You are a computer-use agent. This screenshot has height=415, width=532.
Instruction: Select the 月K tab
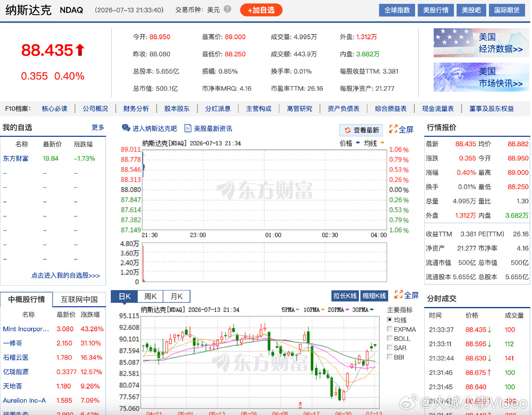pyautogui.click(x=177, y=296)
